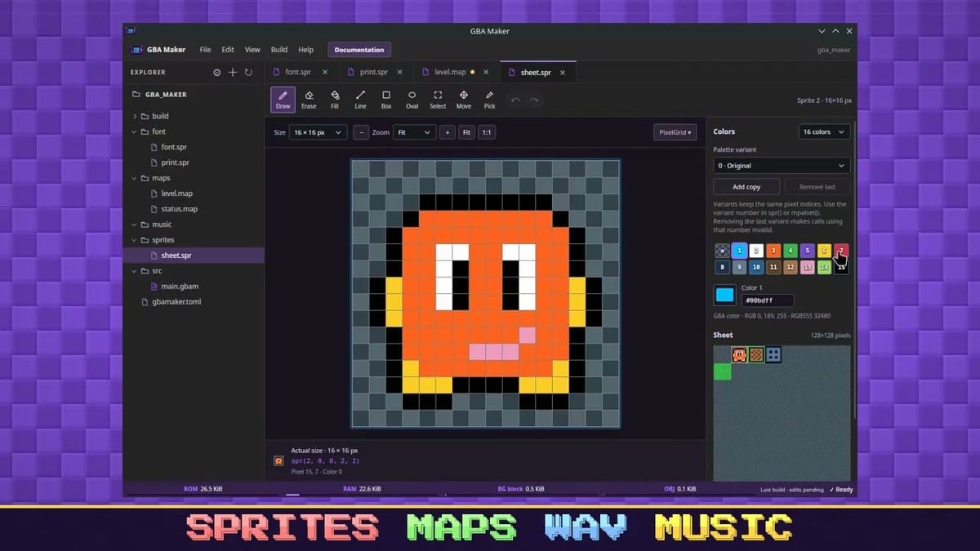Screen dimensions: 980x551
Task: Open the File menu
Action: click(x=205, y=50)
